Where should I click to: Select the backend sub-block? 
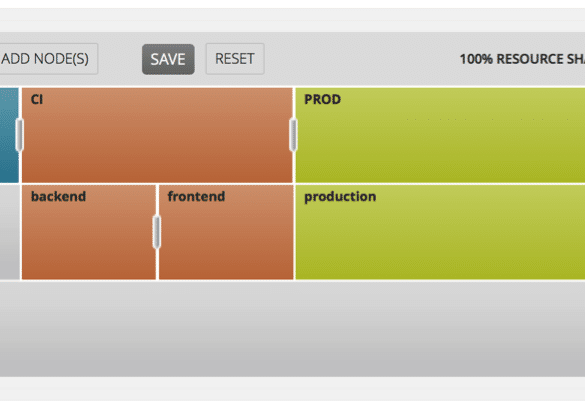89,232
